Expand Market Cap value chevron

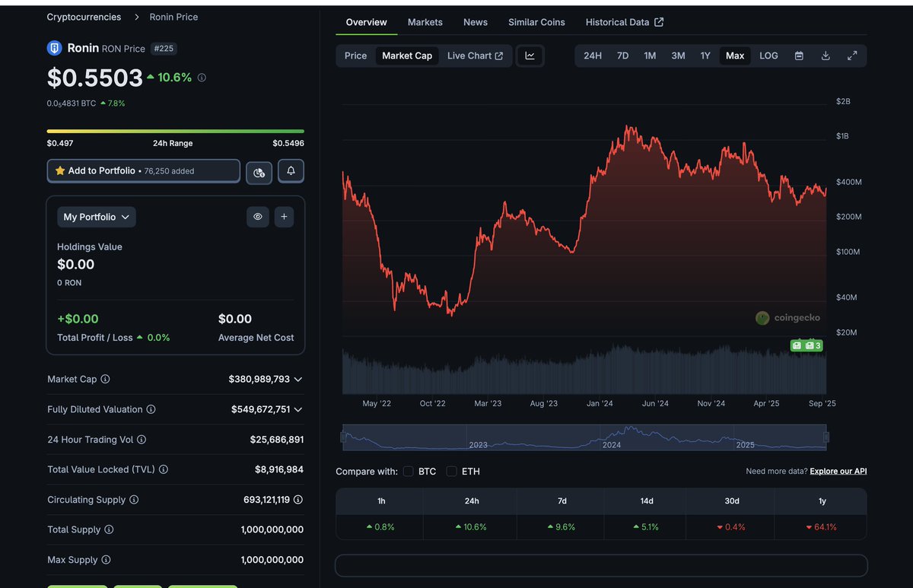tap(298, 379)
